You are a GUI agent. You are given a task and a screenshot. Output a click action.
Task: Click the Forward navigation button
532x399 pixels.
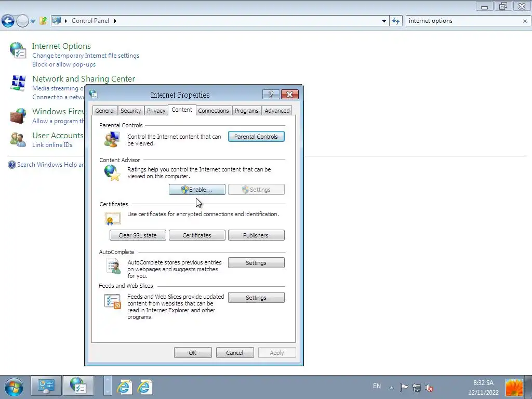[22, 21]
